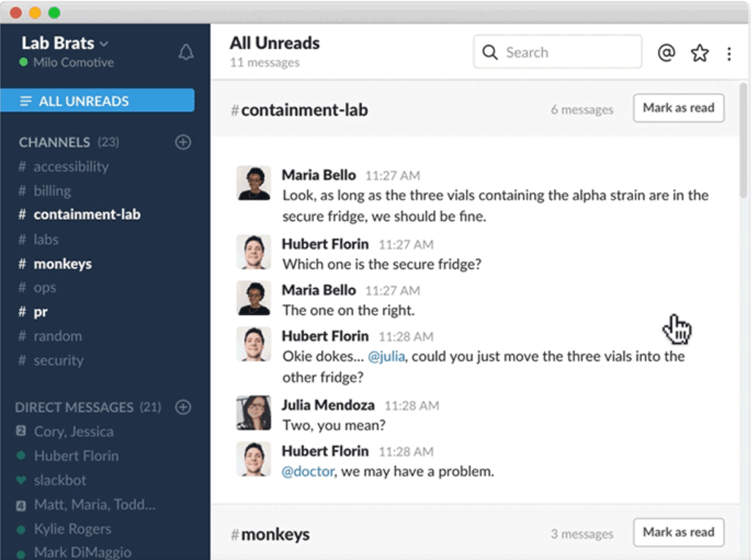Start a new direct message plus icon
Viewport: 751px width, 560px height.
tap(183, 406)
